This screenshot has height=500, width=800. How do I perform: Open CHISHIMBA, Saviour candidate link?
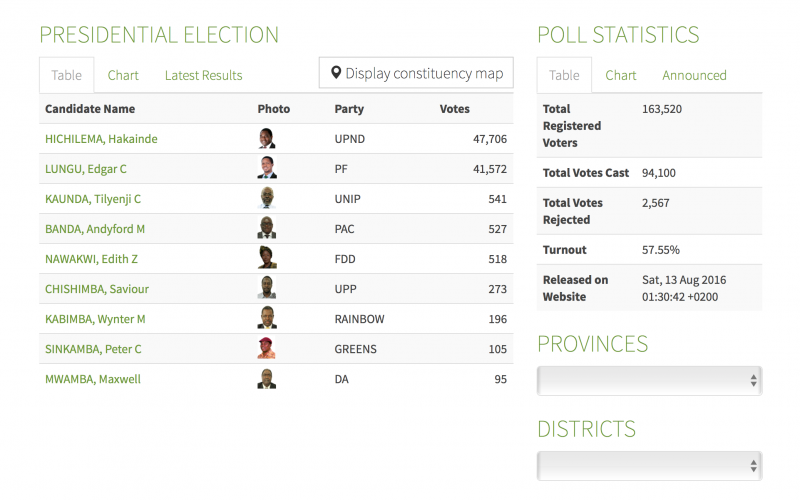pyautogui.click(x=97, y=289)
